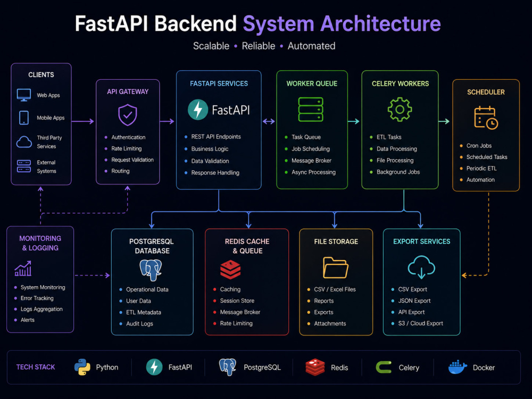Click the Celery logo in Tech Stack
This screenshot has width=532, height=399.
[384, 367]
